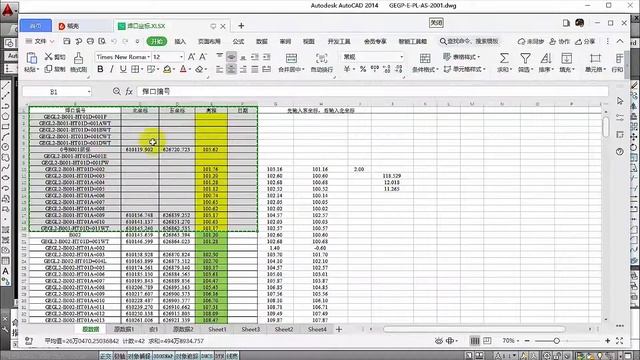
Task: Click the eraser clear-format icon
Action: click(x=199, y=69)
